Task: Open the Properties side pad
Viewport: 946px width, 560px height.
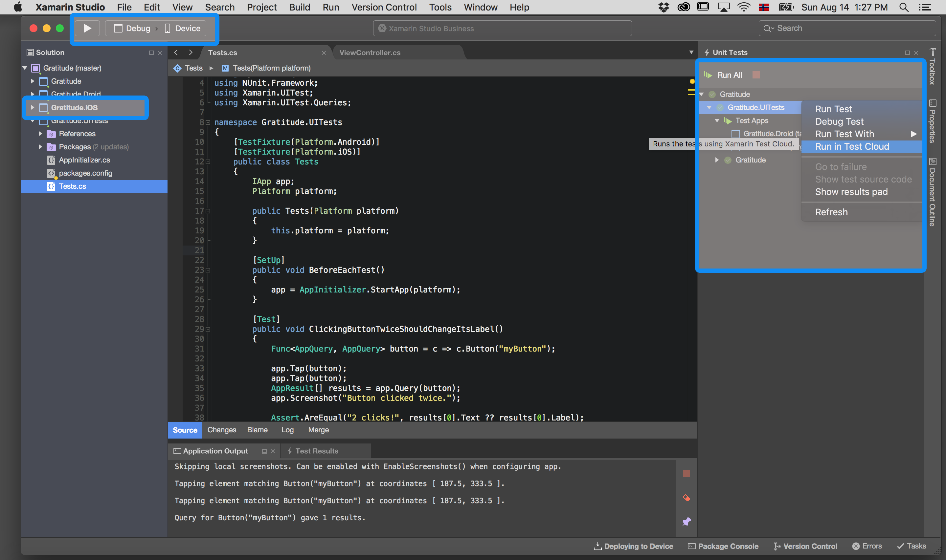Action: point(933,121)
